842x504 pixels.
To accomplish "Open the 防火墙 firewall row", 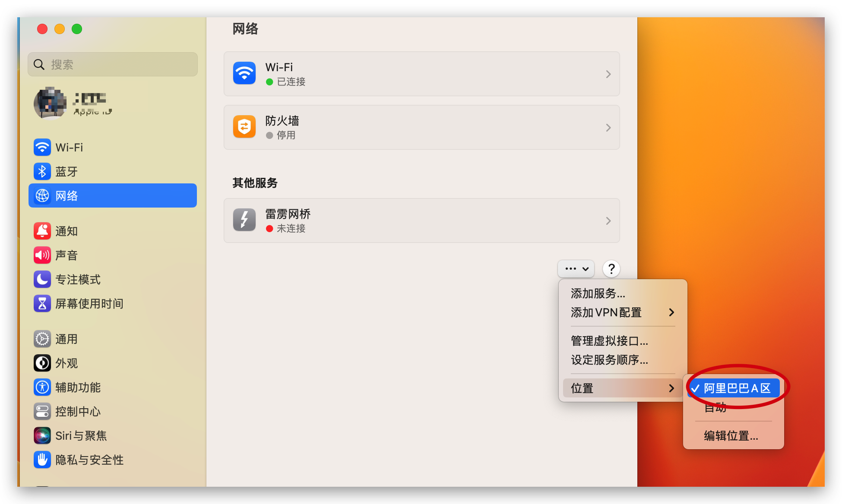I will pos(421,128).
